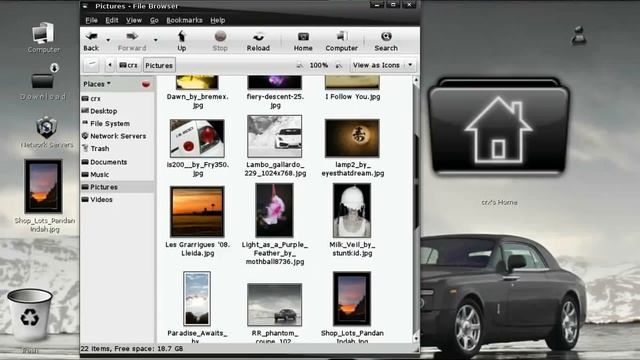
Task: Open the View as Icons dropdown
Action: (383, 65)
